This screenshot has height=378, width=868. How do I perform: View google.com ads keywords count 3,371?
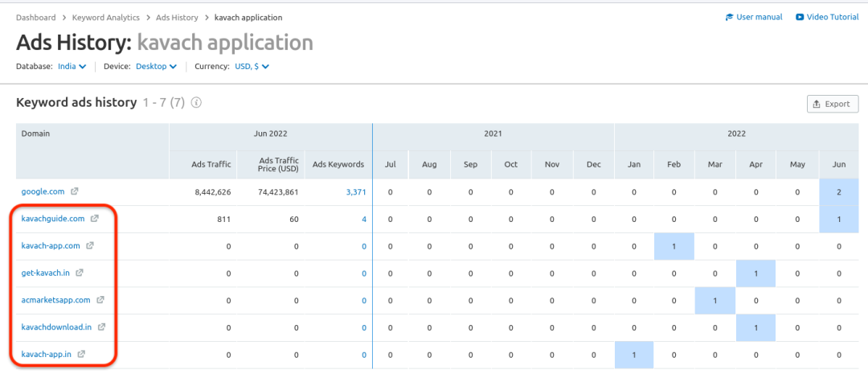pyautogui.click(x=355, y=191)
